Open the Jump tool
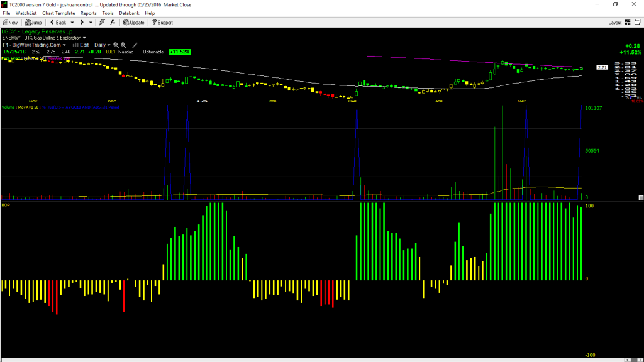Image resolution: width=644 pixels, height=362 pixels. coord(33,23)
